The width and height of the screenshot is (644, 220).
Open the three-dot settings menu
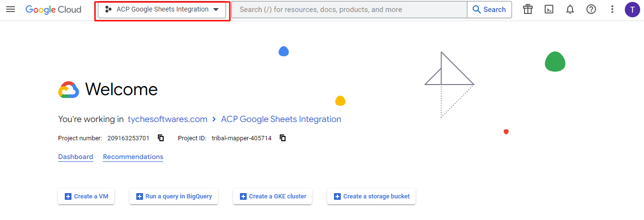pyautogui.click(x=612, y=10)
